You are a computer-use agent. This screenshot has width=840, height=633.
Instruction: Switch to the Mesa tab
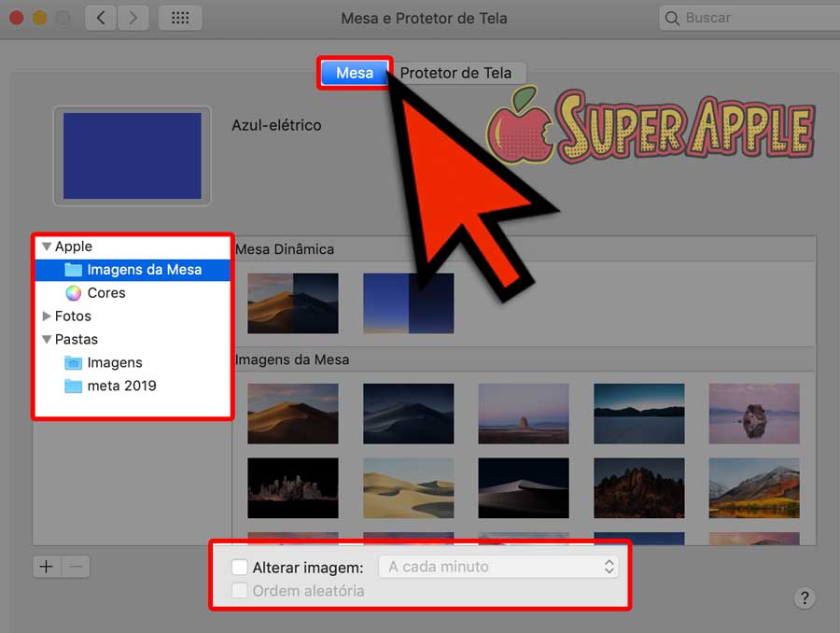pos(354,73)
